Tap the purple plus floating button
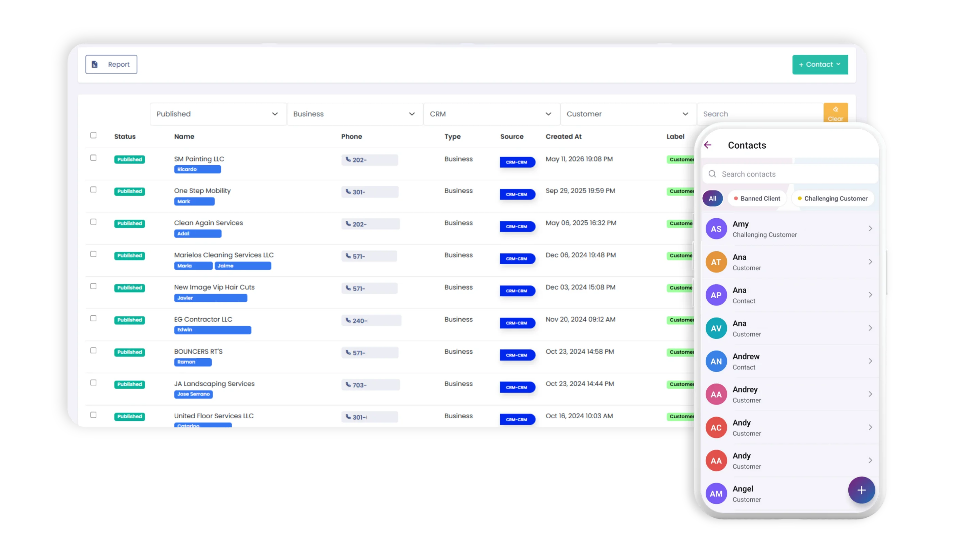 [861, 490]
